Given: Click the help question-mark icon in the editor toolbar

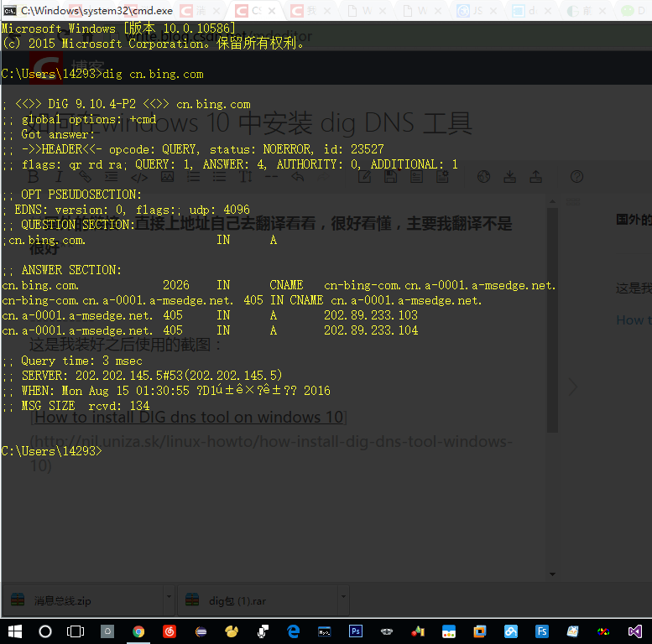Looking at the screenshot, I should point(576,177).
